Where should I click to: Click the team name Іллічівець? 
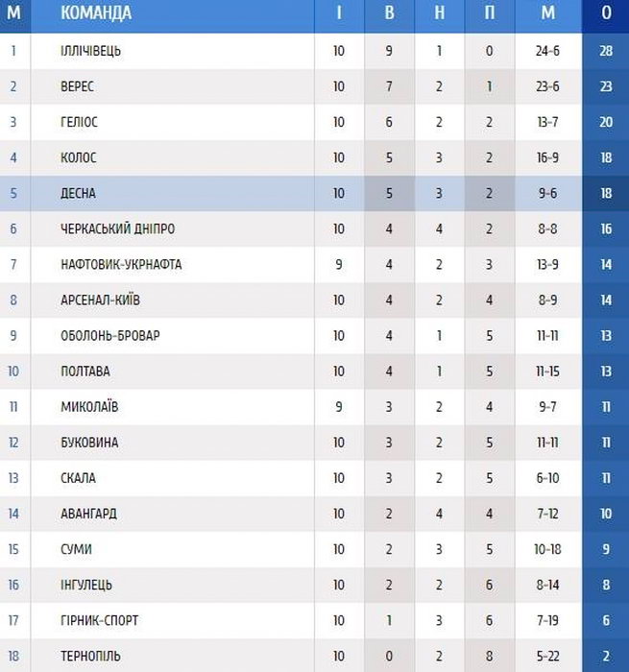(x=91, y=51)
